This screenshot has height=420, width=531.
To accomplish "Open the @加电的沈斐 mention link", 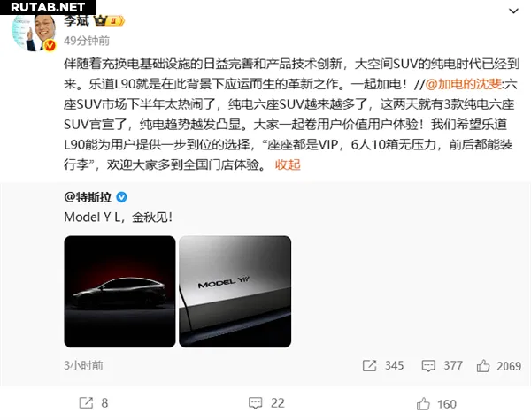I will click(x=463, y=84).
